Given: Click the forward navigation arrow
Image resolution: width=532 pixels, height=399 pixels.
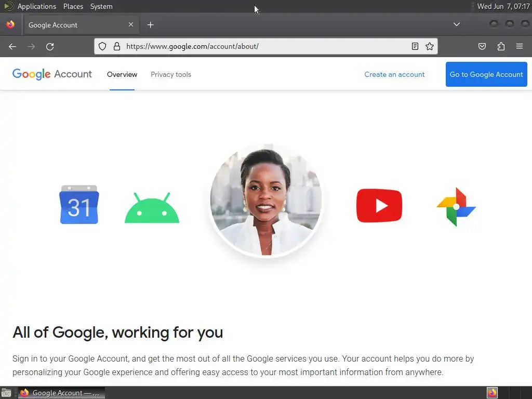Looking at the screenshot, I should pyautogui.click(x=31, y=46).
